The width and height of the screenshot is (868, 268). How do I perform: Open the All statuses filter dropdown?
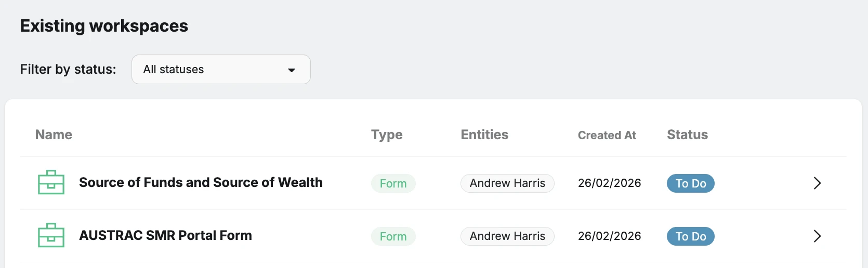pyautogui.click(x=221, y=70)
